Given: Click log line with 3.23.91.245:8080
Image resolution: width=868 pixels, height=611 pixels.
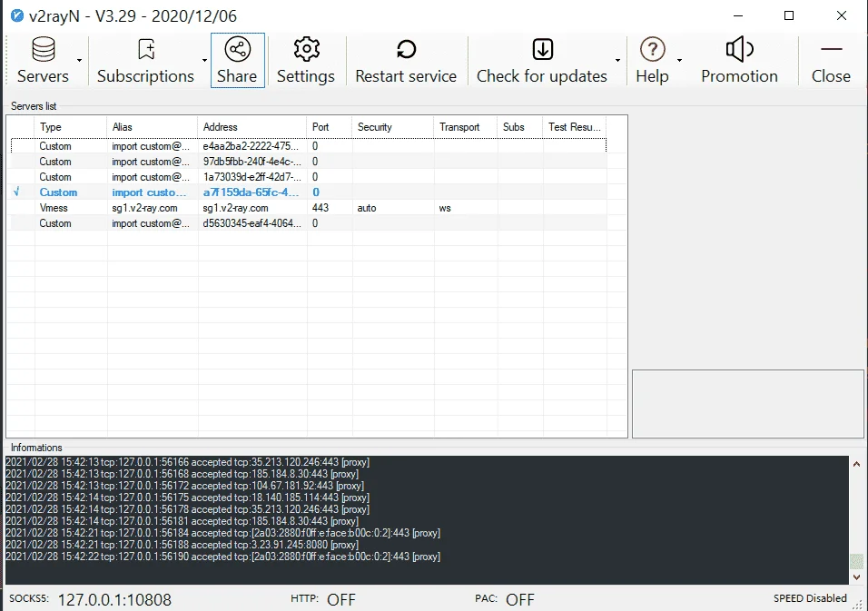Looking at the screenshot, I should [x=182, y=545].
